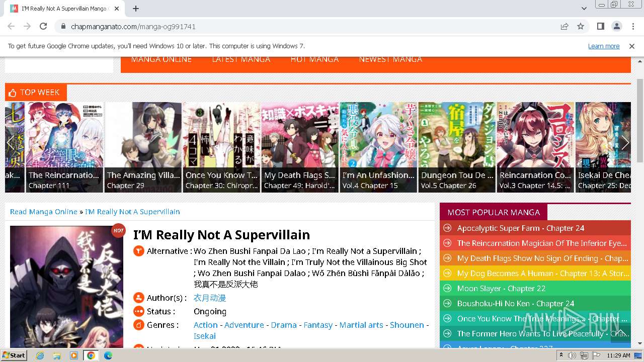Open The Reincarnation Magician Of The Inferior Eye
This screenshot has height=362, width=644.
542,243
